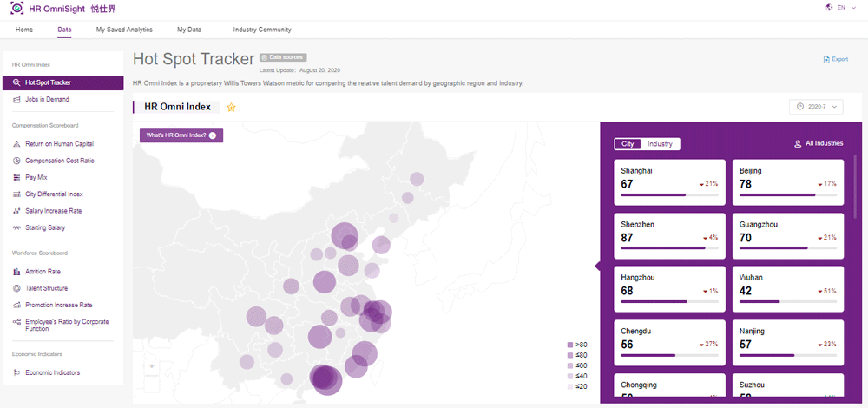Select the Beijing city card

(788, 182)
